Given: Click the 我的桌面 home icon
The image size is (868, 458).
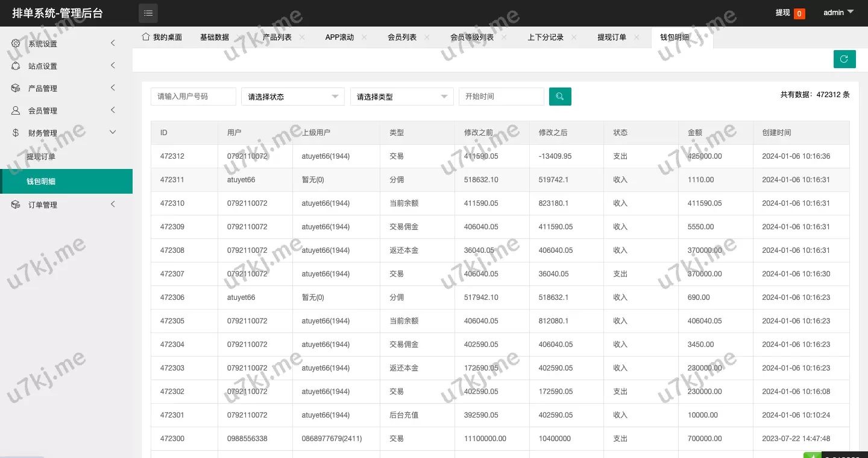Looking at the screenshot, I should [x=145, y=37].
